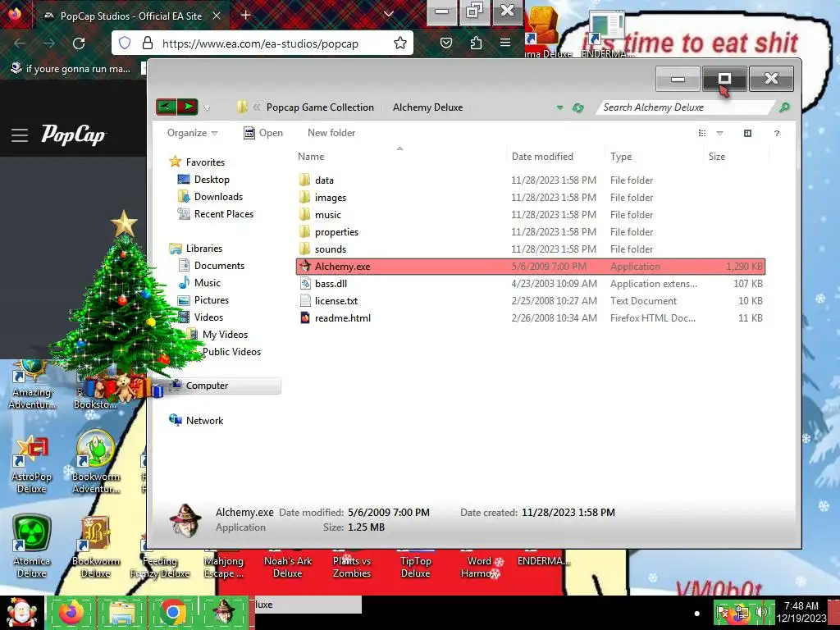Click the Explorer forward arrow button
Screen dimensions: 840x630
(188, 107)
